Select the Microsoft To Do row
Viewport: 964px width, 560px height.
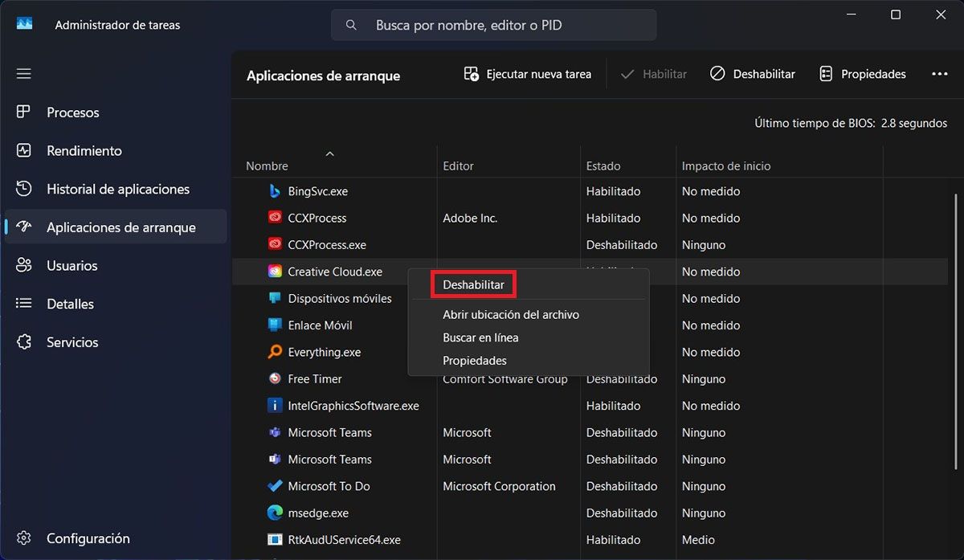point(590,486)
